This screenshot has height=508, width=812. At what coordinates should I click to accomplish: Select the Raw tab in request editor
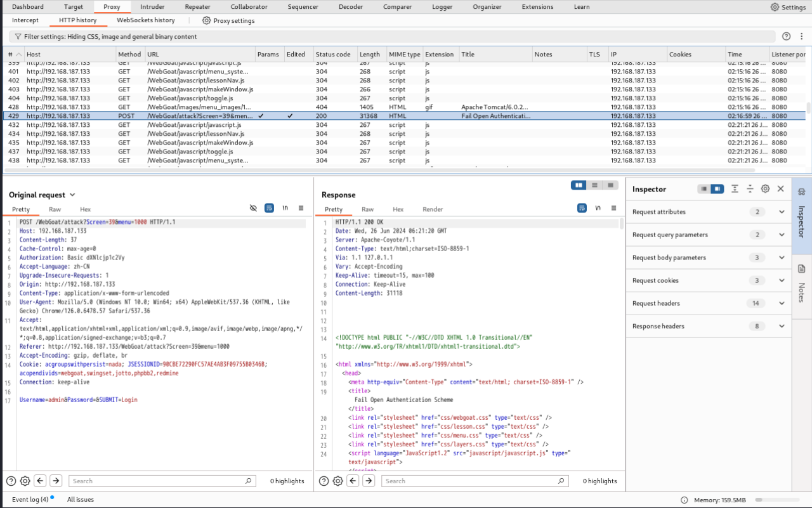click(55, 209)
